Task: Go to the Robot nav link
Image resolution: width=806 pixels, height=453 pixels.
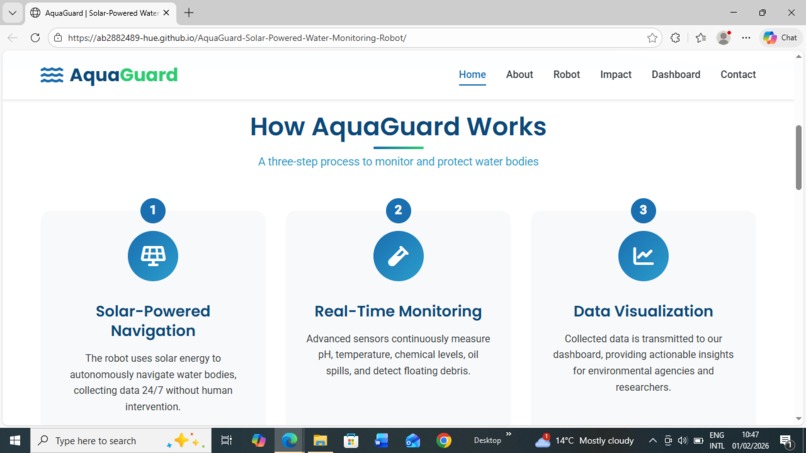Action: (x=566, y=75)
